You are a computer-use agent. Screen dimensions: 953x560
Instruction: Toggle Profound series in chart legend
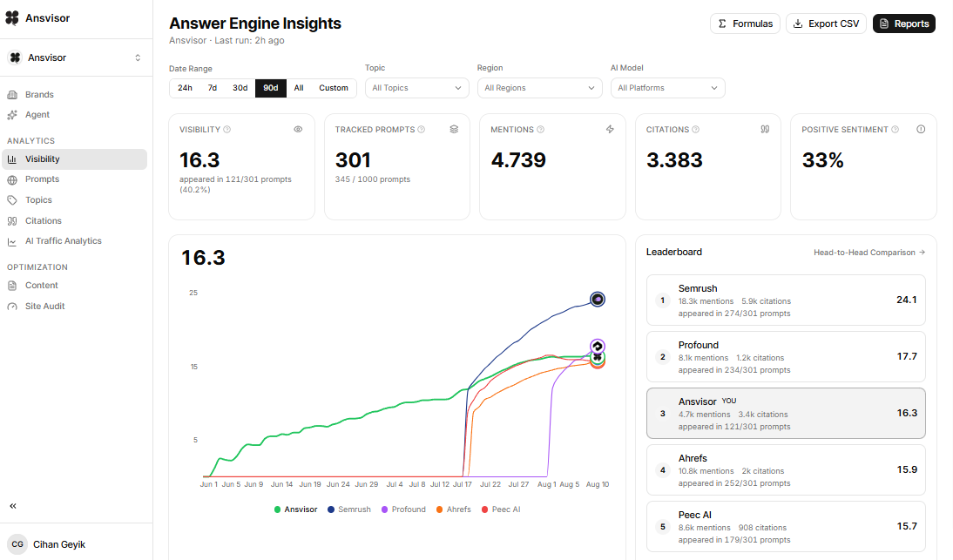[403, 509]
